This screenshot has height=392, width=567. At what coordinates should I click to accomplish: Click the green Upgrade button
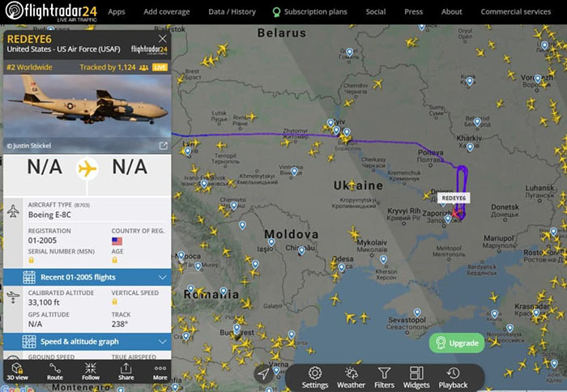(457, 343)
